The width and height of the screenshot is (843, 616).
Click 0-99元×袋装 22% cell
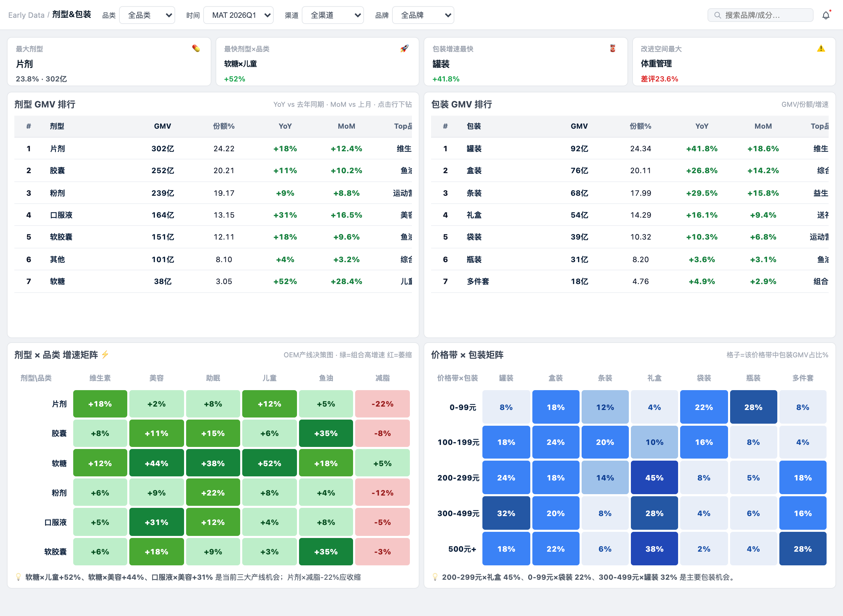tap(704, 407)
